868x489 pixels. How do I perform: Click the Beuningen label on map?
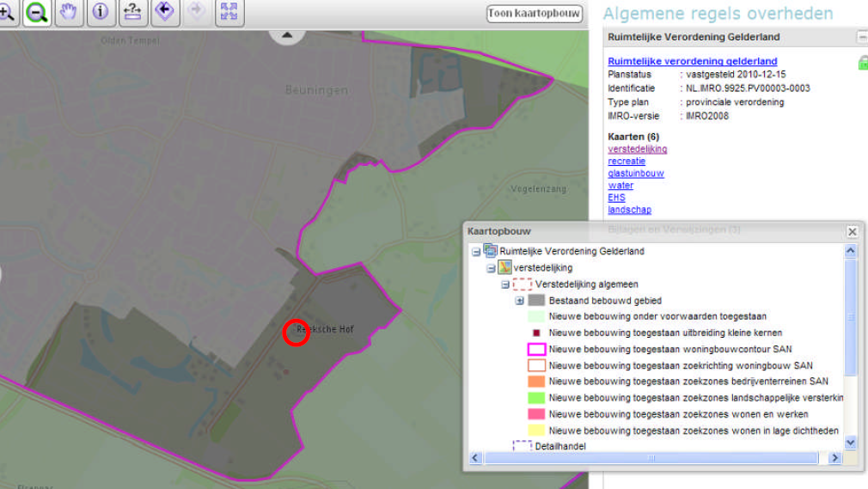coord(316,90)
